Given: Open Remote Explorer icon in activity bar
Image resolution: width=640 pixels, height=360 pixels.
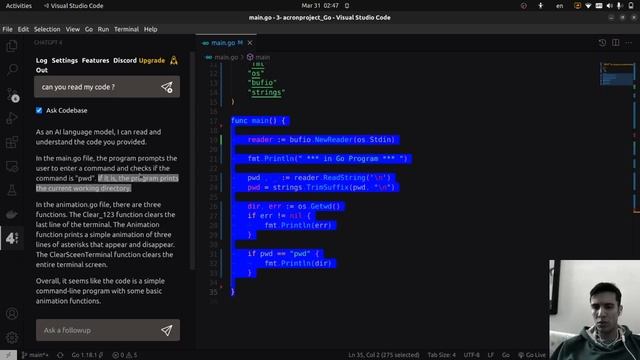Looking at the screenshot, I should (x=12, y=167).
